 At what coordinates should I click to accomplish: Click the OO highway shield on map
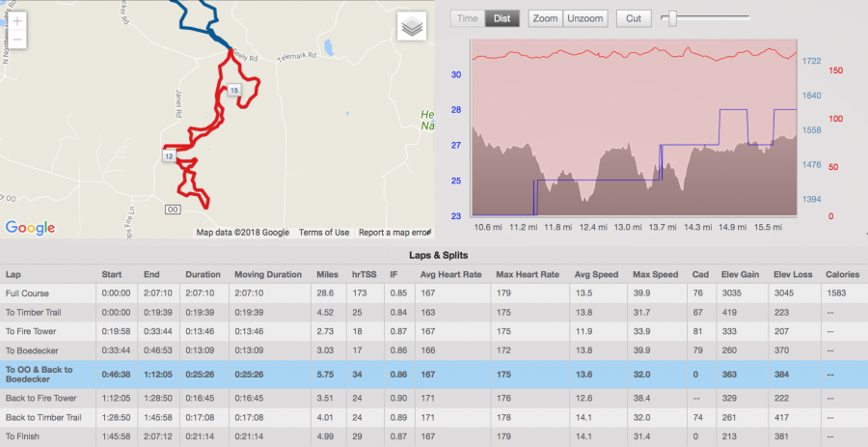(x=173, y=210)
